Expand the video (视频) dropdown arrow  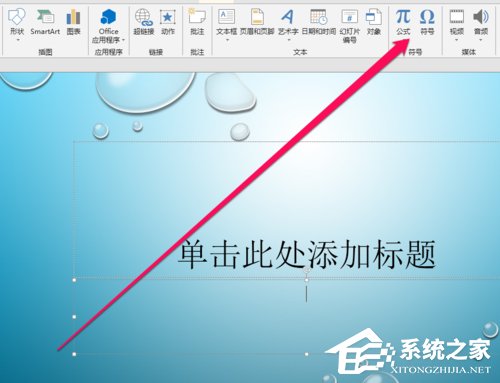tap(457, 40)
